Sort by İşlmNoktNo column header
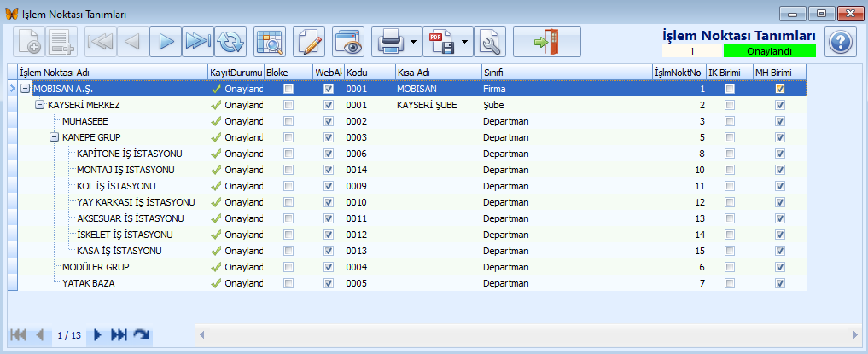 679,73
